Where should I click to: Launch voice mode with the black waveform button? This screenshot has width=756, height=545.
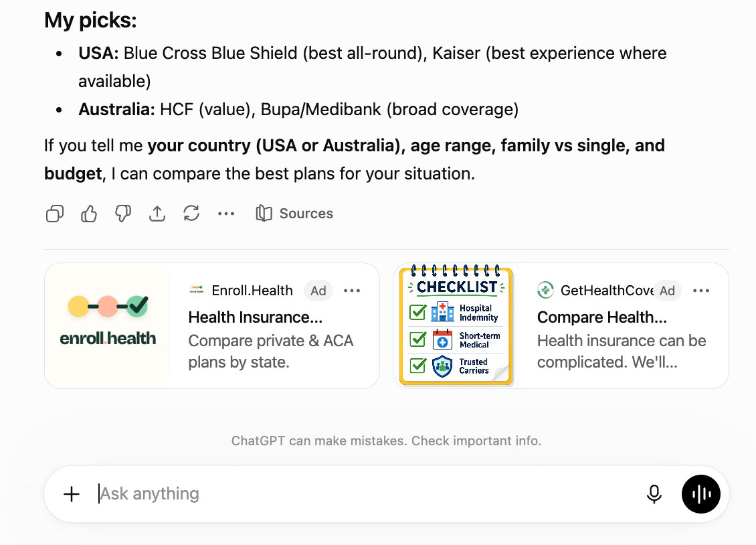pyautogui.click(x=701, y=494)
